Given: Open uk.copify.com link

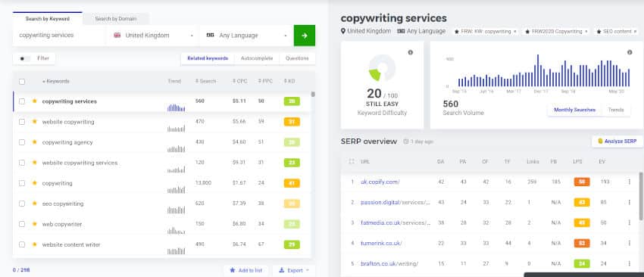Looking at the screenshot, I should pos(380,182).
